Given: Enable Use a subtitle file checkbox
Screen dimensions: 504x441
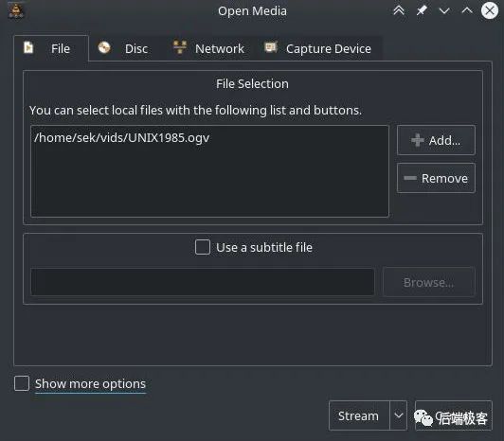Looking at the screenshot, I should (203, 247).
